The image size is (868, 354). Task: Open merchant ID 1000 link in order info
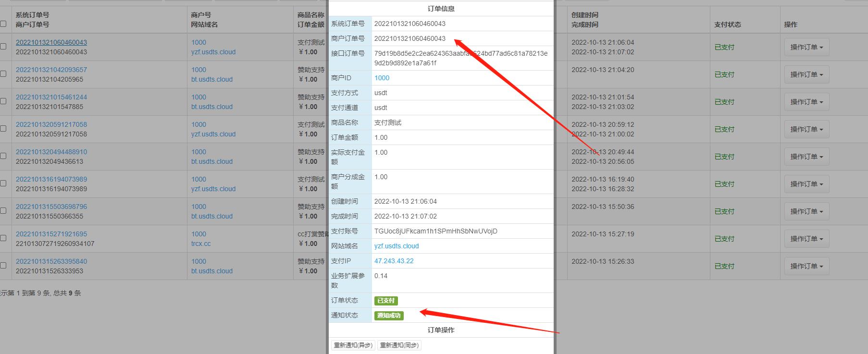click(382, 78)
